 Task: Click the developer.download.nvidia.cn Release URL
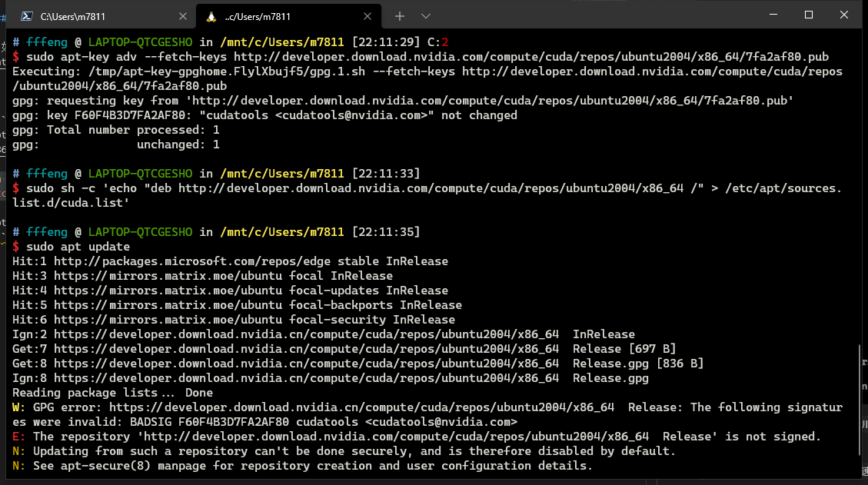[308, 348]
